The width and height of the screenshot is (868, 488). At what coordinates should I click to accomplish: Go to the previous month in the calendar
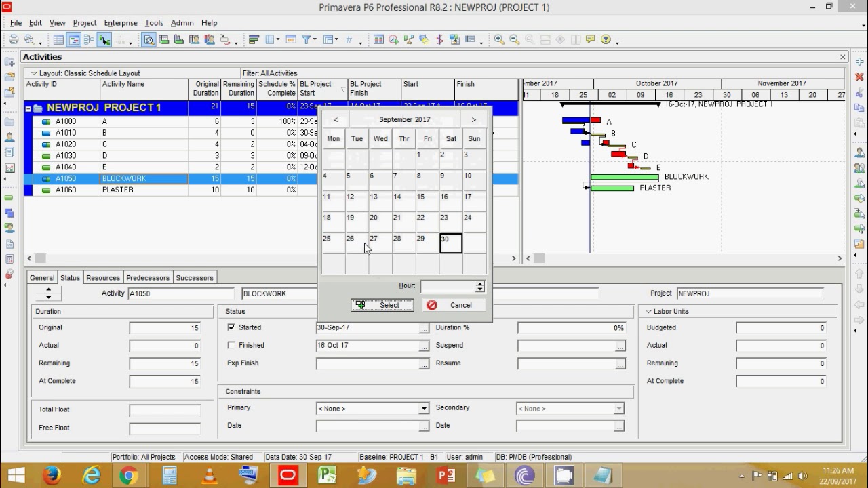(336, 119)
